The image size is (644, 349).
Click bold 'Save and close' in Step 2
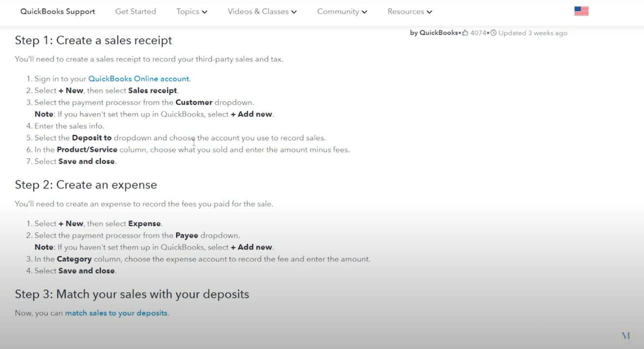tap(86, 271)
